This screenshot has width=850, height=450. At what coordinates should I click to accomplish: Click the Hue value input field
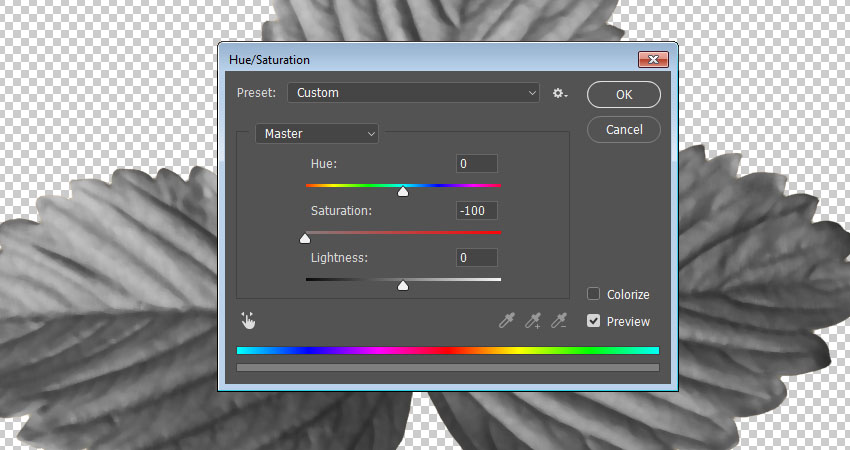[476, 164]
